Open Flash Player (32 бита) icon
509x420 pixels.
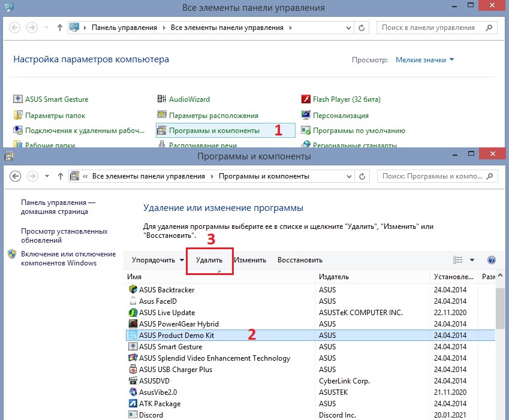point(306,99)
